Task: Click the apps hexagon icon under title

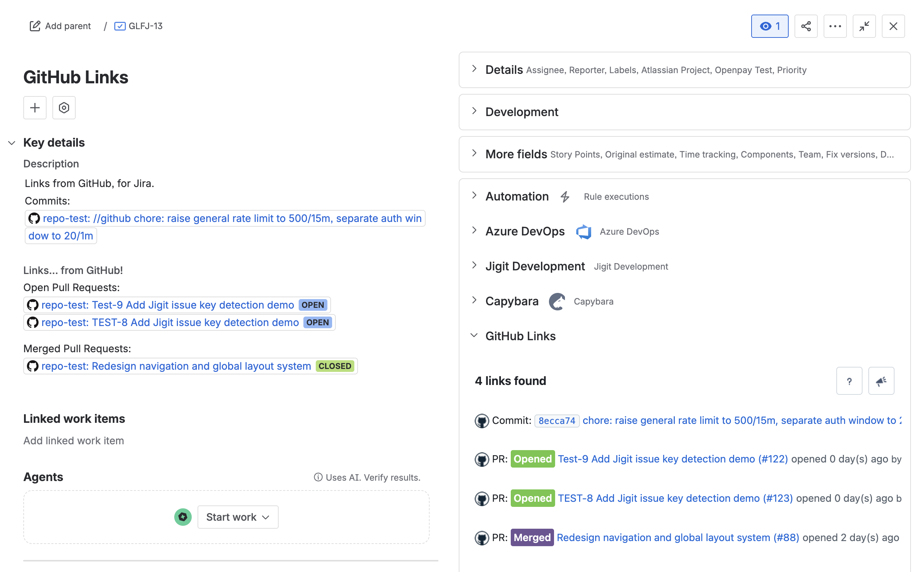Action: 64,108
